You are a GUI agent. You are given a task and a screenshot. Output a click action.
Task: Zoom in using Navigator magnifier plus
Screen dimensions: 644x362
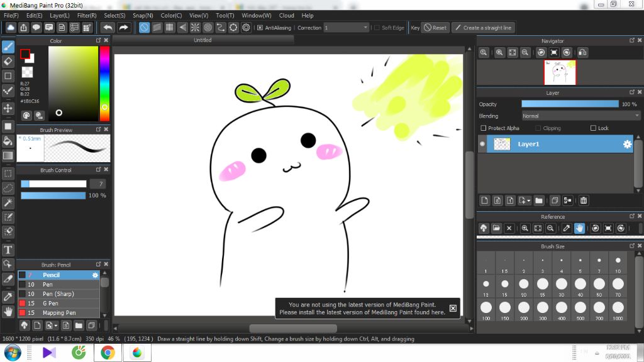tap(499, 53)
